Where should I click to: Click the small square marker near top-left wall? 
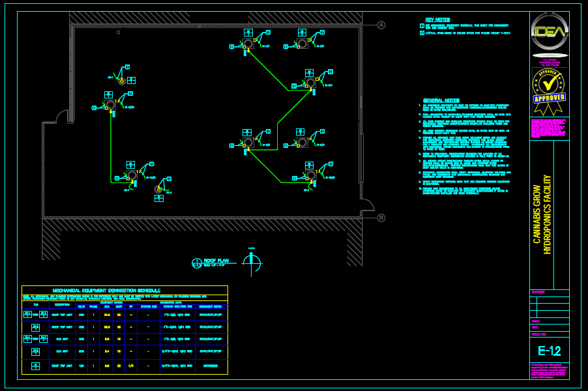118,32
